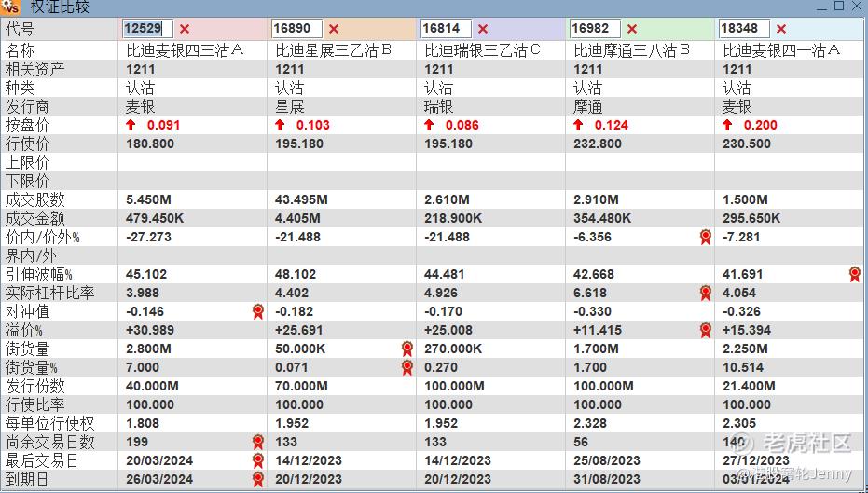Click the code input field containing 16890
Viewport: 868px width, 493px height.
(296, 29)
